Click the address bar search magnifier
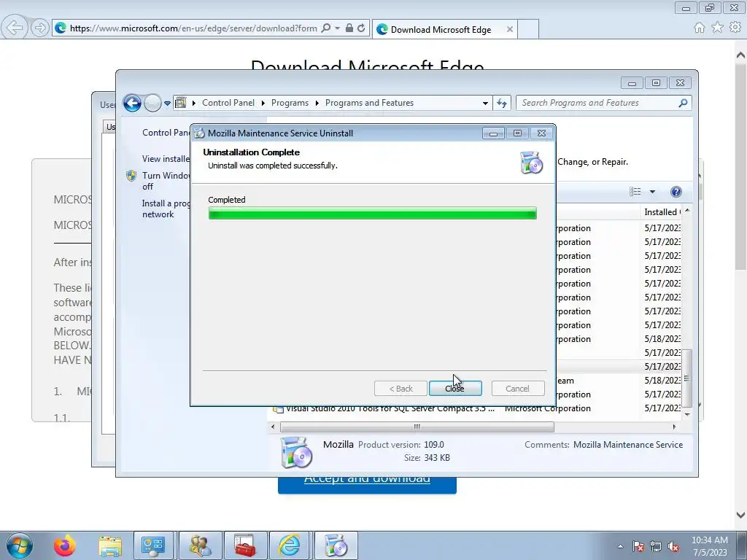This screenshot has width=747, height=560. point(326,28)
